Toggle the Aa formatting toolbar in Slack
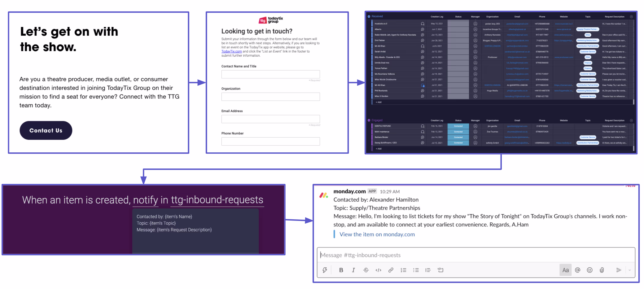This screenshot has width=644, height=289. click(x=565, y=270)
